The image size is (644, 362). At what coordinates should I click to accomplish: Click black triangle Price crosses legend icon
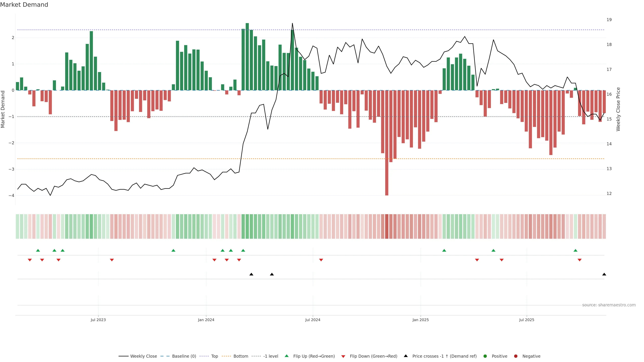[x=406, y=356]
